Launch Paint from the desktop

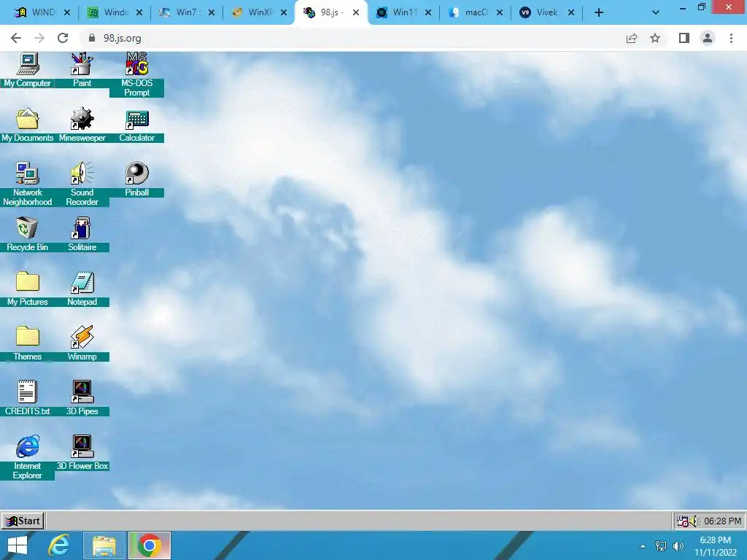[82, 70]
